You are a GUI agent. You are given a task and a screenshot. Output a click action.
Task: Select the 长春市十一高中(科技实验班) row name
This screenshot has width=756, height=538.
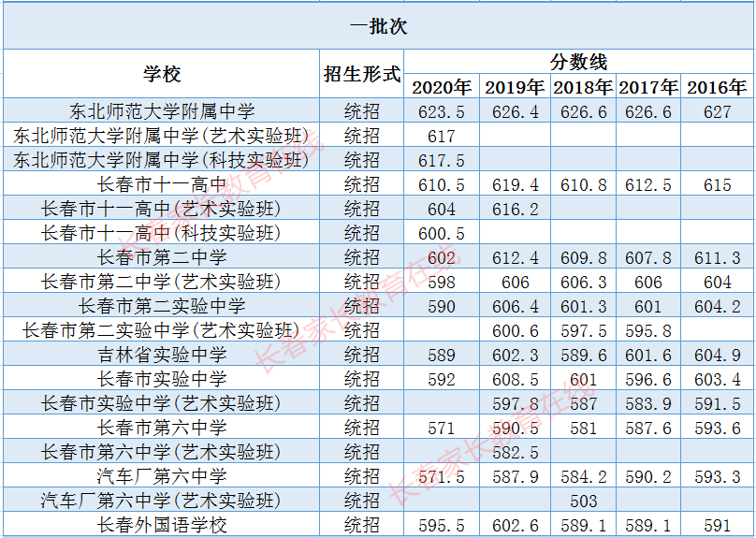point(162,233)
